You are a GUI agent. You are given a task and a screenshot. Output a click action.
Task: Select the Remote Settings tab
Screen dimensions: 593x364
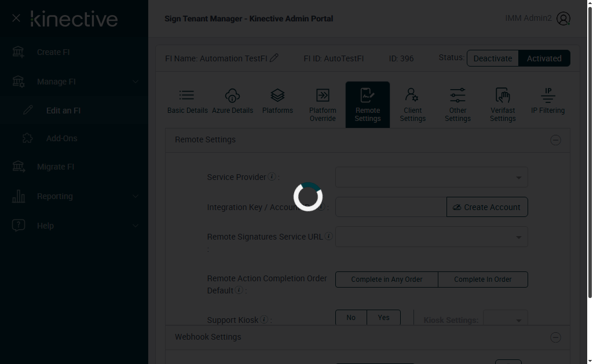tap(368, 105)
